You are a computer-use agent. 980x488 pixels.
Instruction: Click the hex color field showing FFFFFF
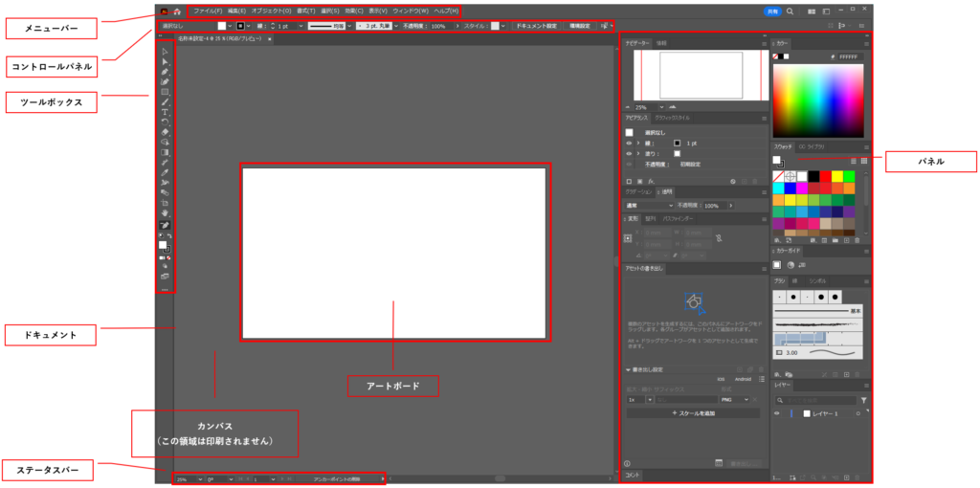(x=852, y=56)
